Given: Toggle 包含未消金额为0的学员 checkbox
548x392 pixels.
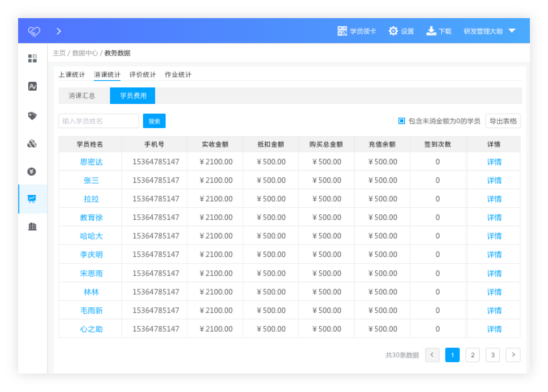Looking at the screenshot, I should 402,121.
